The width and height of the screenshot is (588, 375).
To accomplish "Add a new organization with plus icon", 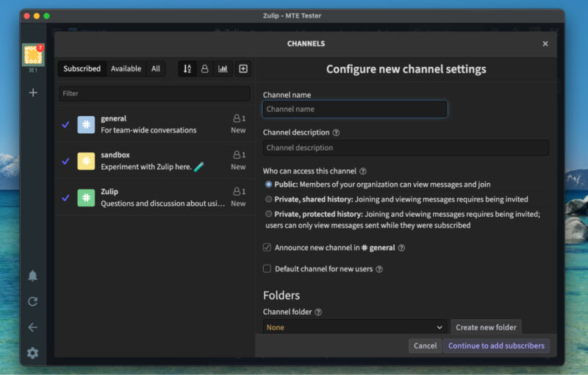I will 33,93.
